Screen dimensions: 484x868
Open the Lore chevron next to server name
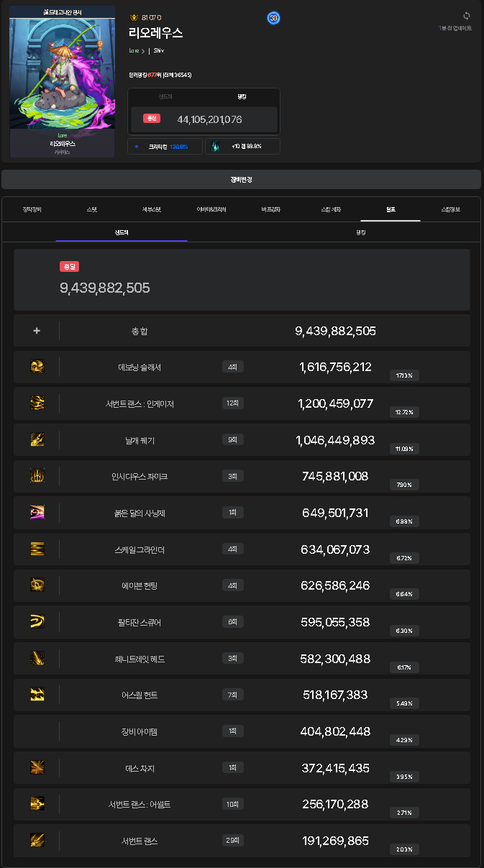click(143, 50)
